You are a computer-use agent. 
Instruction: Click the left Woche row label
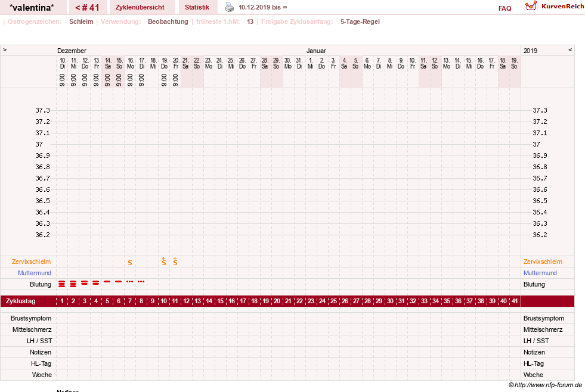tap(42, 375)
